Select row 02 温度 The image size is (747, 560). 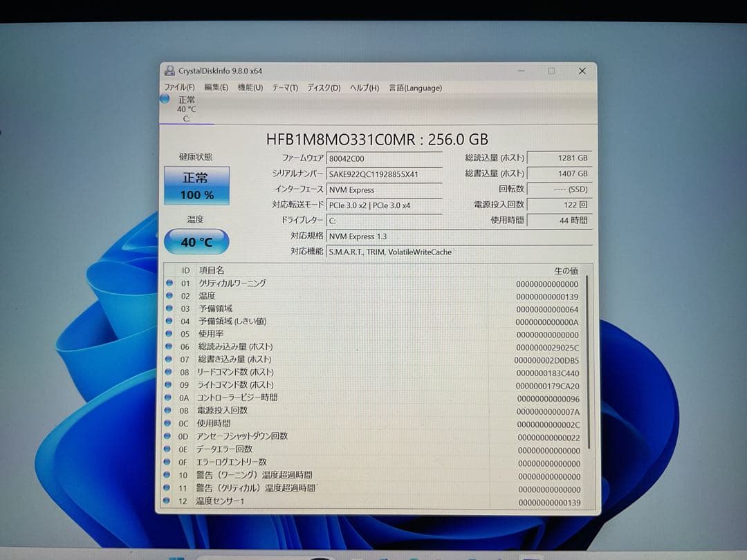(373, 296)
